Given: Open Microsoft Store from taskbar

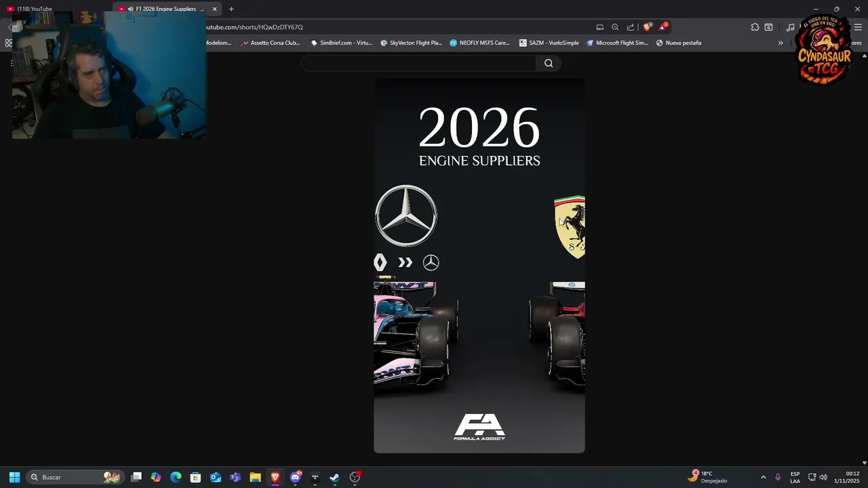Looking at the screenshot, I should click(195, 477).
